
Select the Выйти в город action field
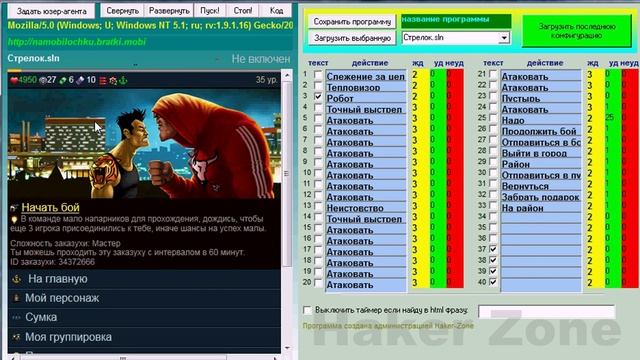[x=541, y=153]
